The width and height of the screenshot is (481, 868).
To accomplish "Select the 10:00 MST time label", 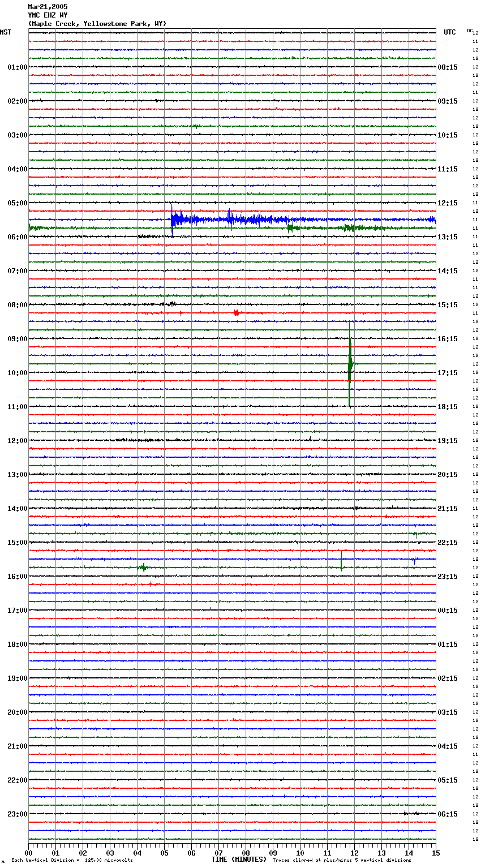I will 18,373.
